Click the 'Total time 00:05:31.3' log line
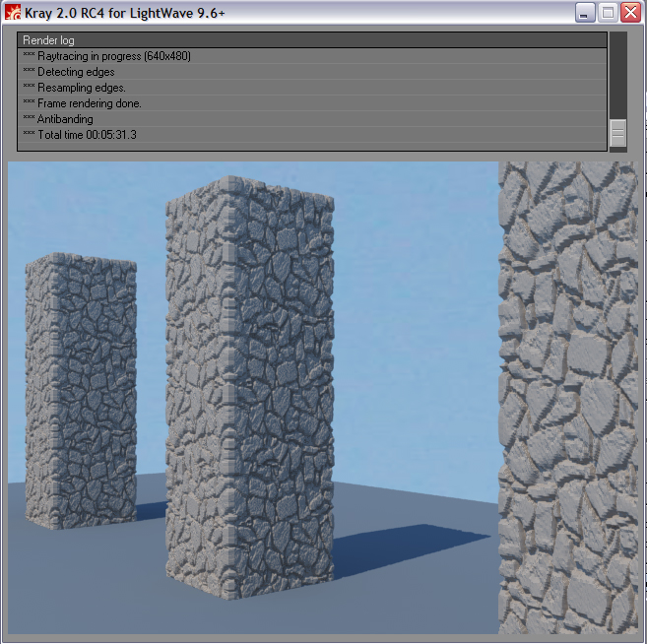 point(87,135)
